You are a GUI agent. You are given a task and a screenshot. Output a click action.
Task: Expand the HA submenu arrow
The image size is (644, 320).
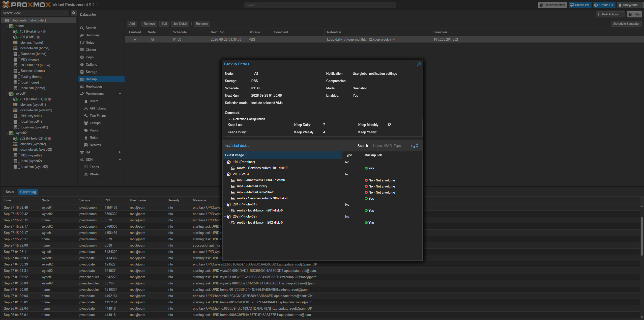point(120,152)
